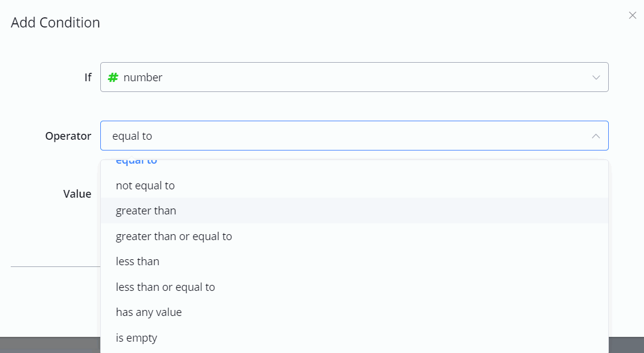This screenshot has height=353, width=644.
Task: Pick the highlighted blue 'equal to' option
Action: [136, 162]
